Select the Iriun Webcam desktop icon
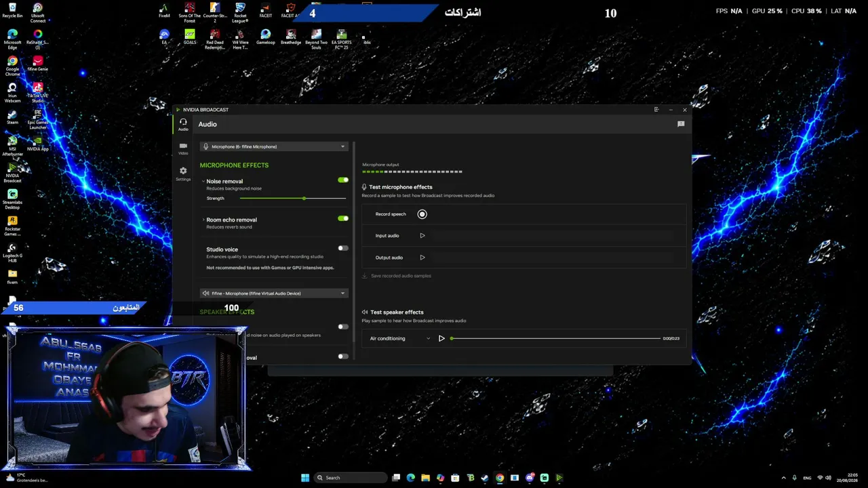This screenshot has height=488, width=868. point(12,94)
